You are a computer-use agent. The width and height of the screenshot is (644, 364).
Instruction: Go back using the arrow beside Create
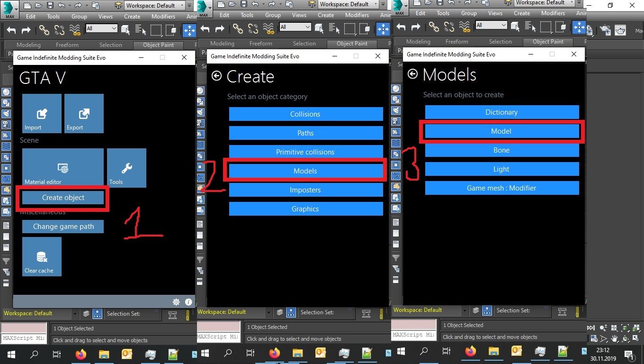[x=216, y=76]
